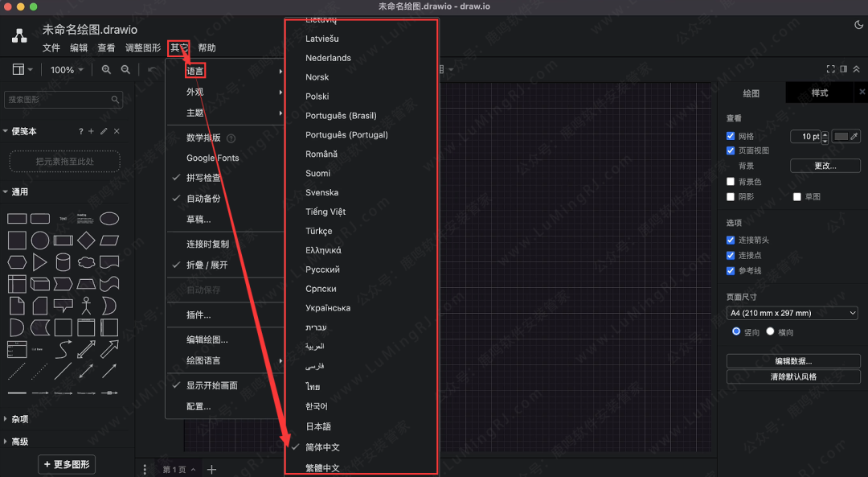Click the 清除默认风格 button
Viewport: 868px width, 477px height.
(x=792, y=376)
